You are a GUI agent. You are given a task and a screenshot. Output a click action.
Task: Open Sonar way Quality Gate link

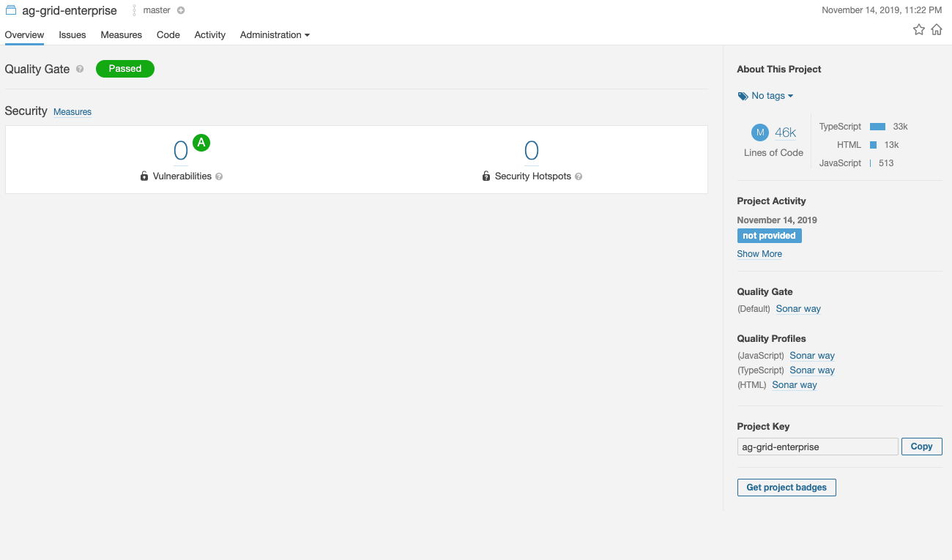(798, 309)
